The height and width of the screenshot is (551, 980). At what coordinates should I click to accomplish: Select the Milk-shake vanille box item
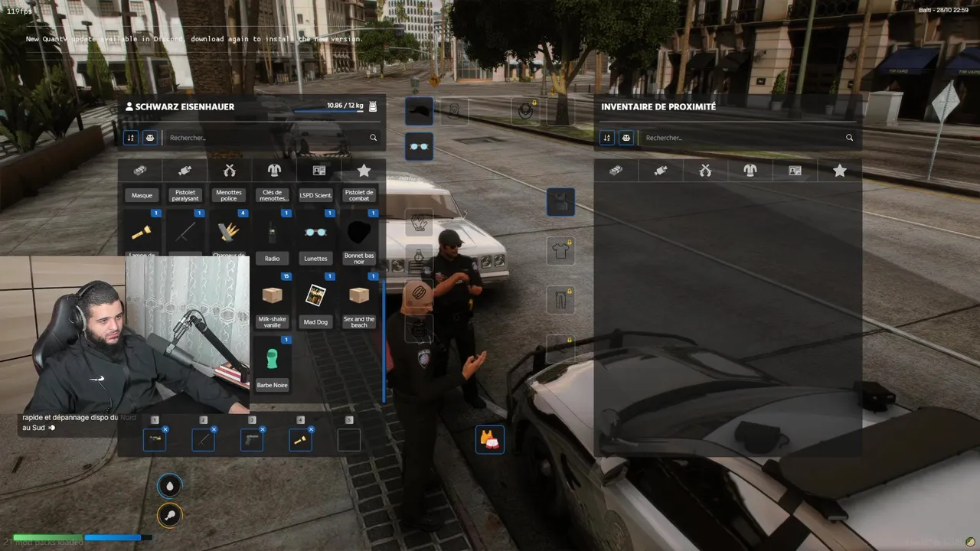tap(272, 301)
